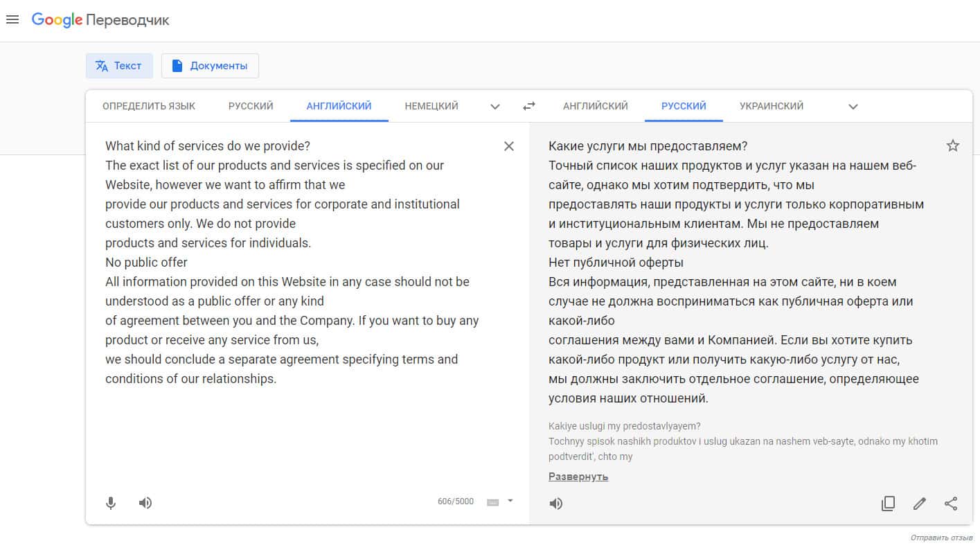Click the Отправить отзыв feedback link
Image resolution: width=980 pixels, height=550 pixels.
(x=941, y=538)
